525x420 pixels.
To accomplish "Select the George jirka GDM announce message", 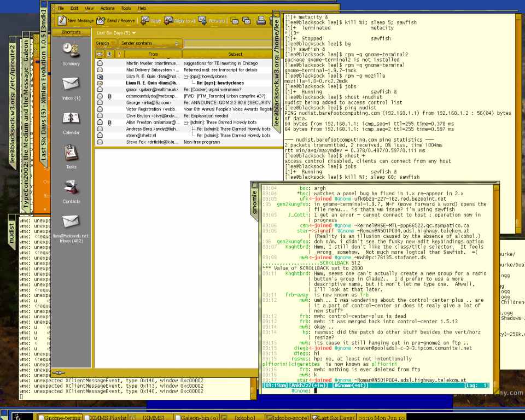I will click(x=189, y=102).
